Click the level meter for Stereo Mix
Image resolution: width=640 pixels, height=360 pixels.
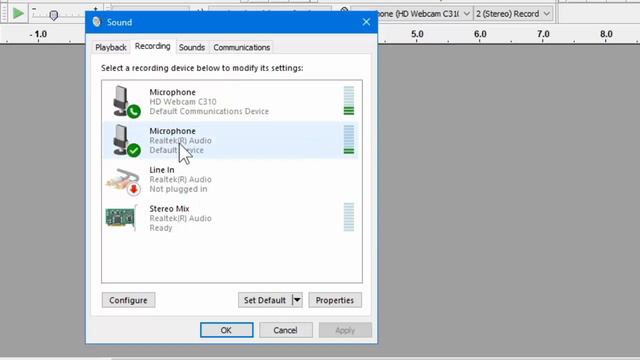[349, 217]
